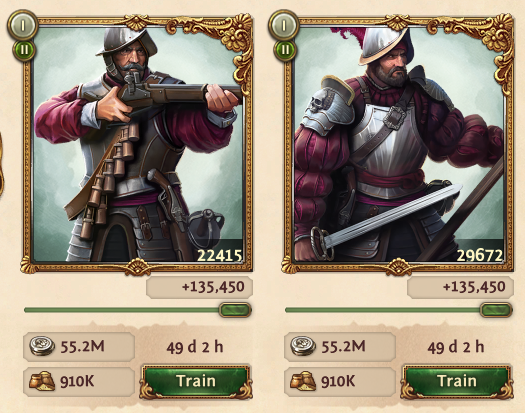
Task: Click silver coin icon under swordsman
Action: pos(303,346)
